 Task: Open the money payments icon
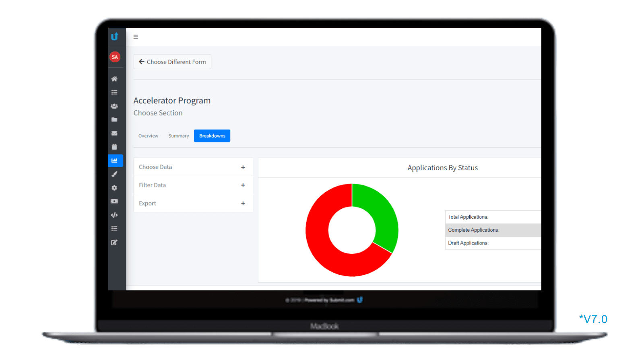[114, 201]
